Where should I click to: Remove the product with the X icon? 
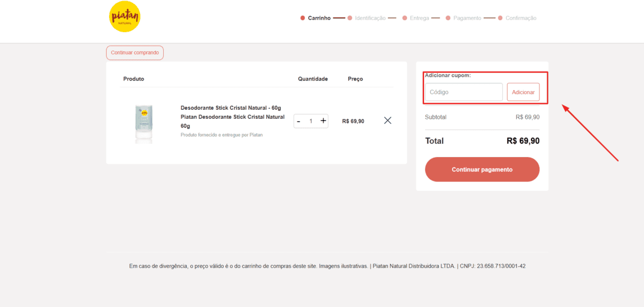(388, 121)
